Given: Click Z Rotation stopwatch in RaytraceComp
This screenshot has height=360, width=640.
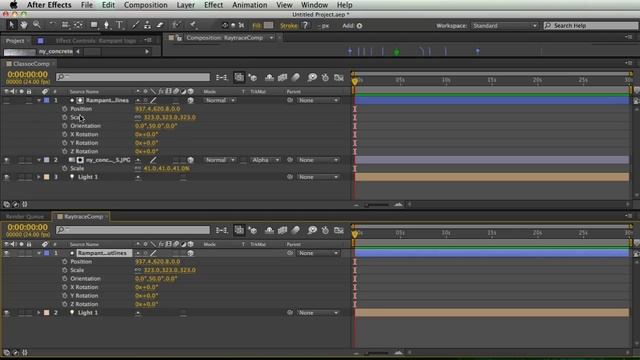Looking at the screenshot, I should (x=64, y=304).
